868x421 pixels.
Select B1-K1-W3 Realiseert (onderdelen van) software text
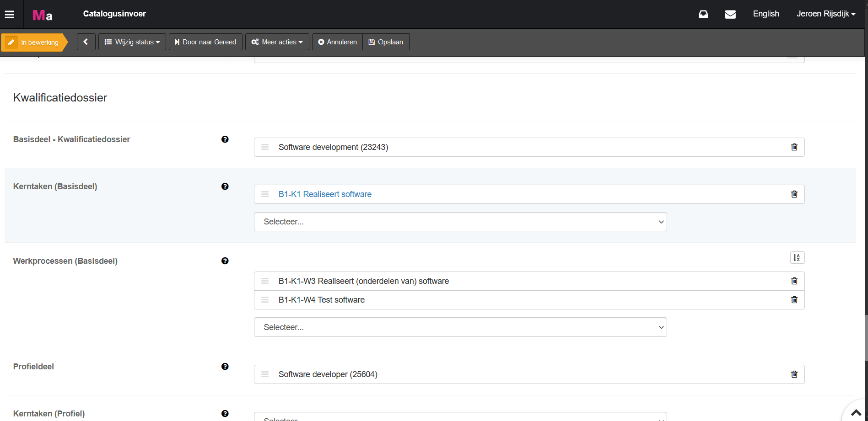[x=364, y=281]
